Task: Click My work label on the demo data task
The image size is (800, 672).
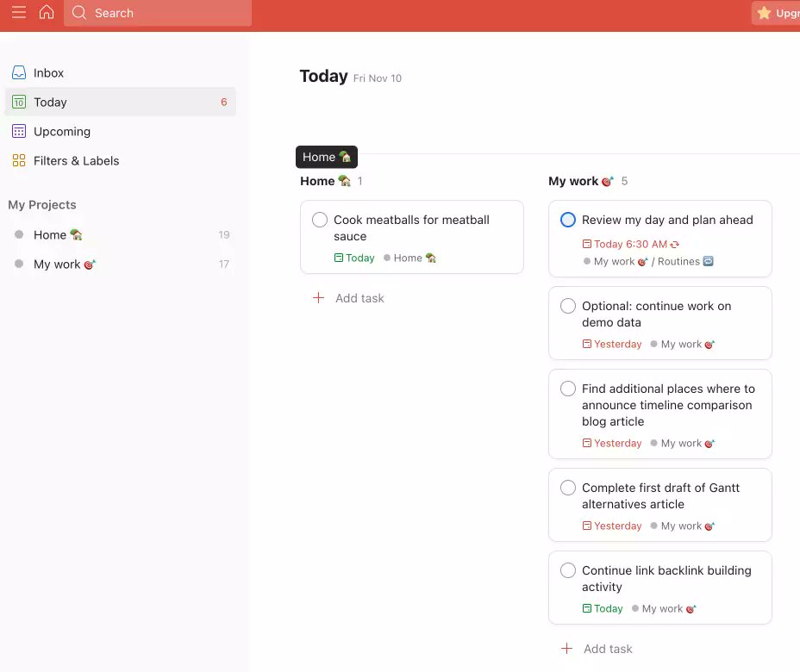Action: (x=683, y=344)
